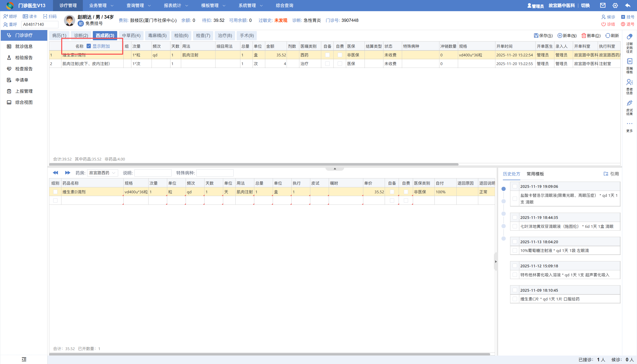The image size is (637, 364).
Task: Go to previous prescription with double-left arrow
Action: (55, 173)
